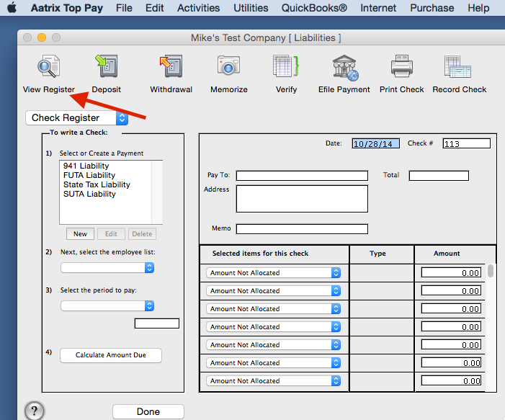Click the Date field

pyautogui.click(x=376, y=143)
